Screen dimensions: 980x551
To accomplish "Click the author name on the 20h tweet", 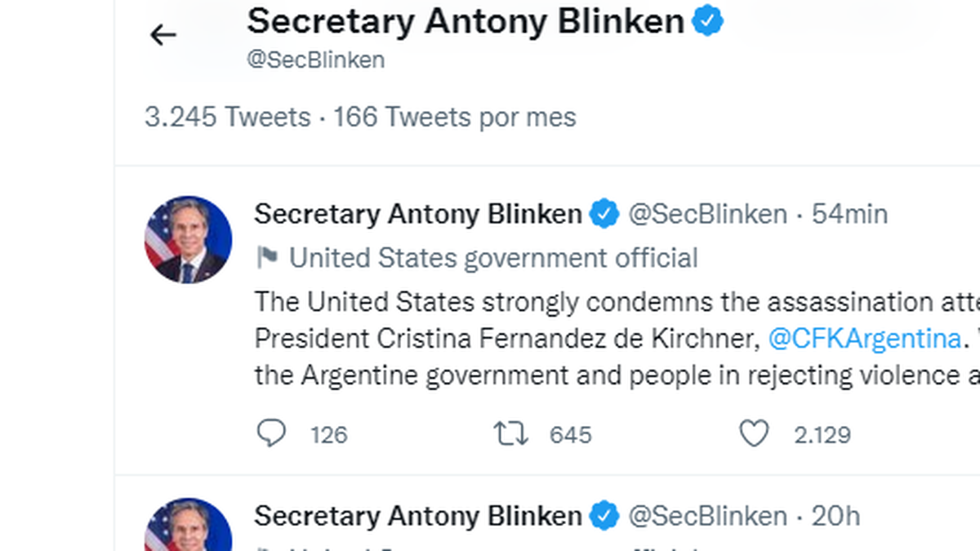I will [417, 517].
